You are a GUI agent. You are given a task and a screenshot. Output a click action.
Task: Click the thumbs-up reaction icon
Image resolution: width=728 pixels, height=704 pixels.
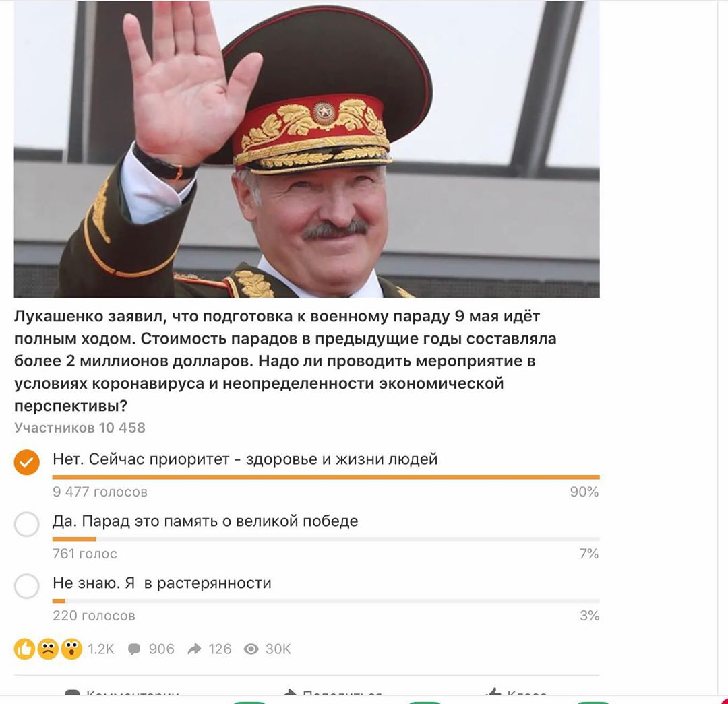tap(25, 649)
